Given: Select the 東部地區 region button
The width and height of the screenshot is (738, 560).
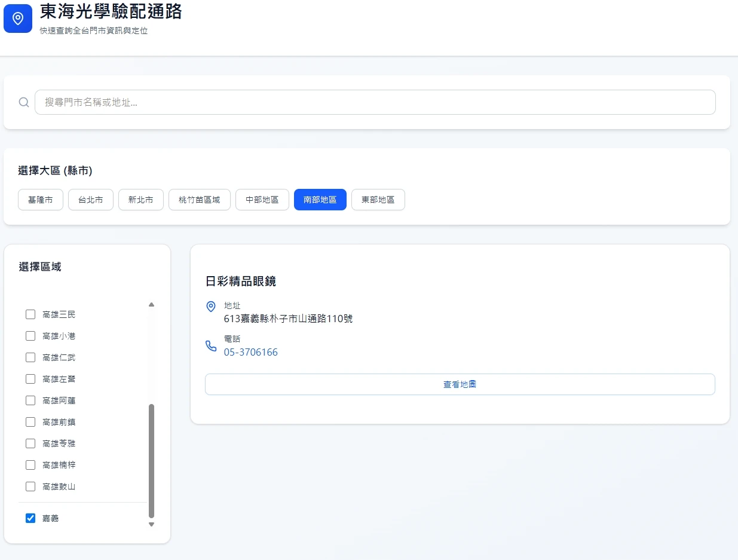Looking at the screenshot, I should 378,200.
